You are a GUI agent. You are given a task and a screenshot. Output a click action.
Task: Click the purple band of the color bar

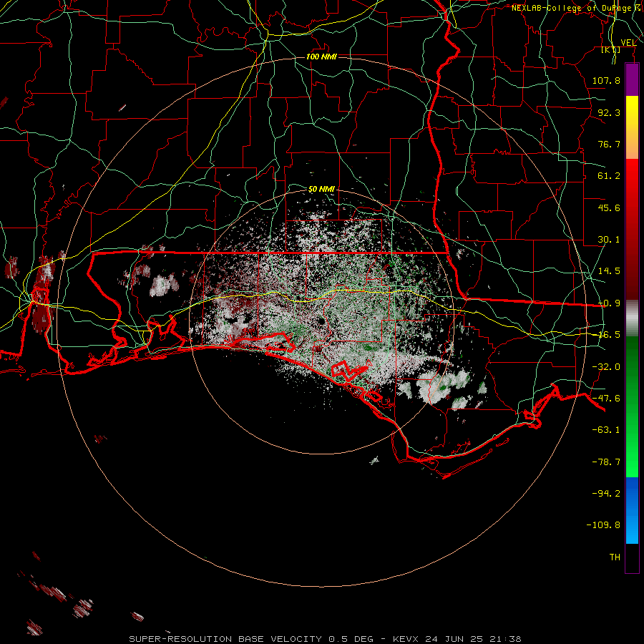(632, 79)
